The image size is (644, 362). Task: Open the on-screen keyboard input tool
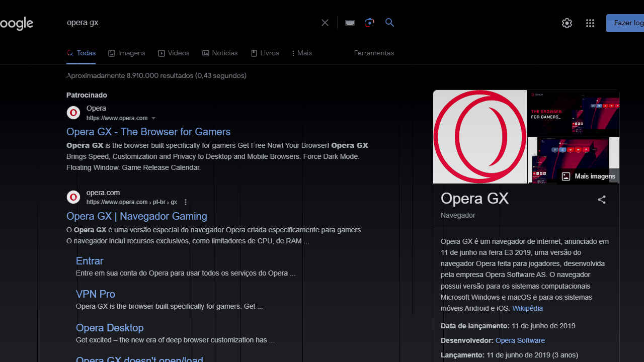click(x=350, y=23)
